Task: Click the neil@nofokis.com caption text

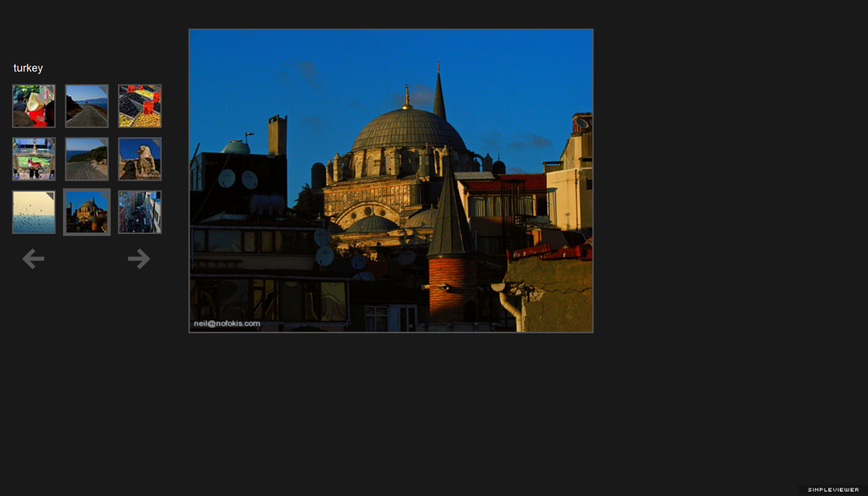Action: [227, 323]
